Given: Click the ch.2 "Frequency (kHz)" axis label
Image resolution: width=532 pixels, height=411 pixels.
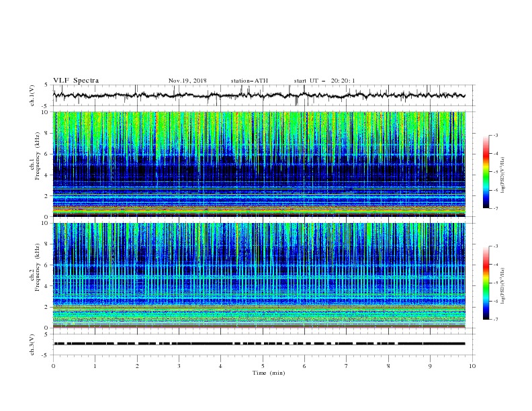Looking at the screenshot, I should pos(37,267).
